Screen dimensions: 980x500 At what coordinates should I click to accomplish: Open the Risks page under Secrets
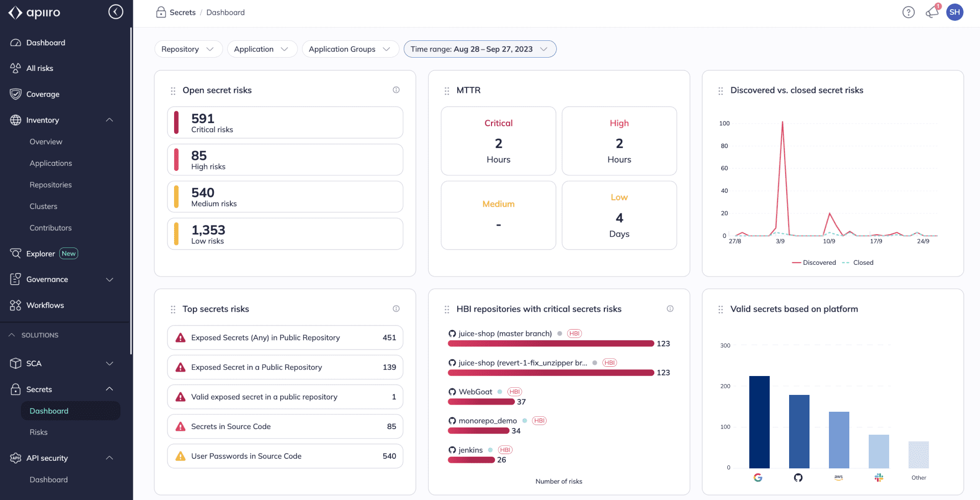pyautogui.click(x=38, y=432)
